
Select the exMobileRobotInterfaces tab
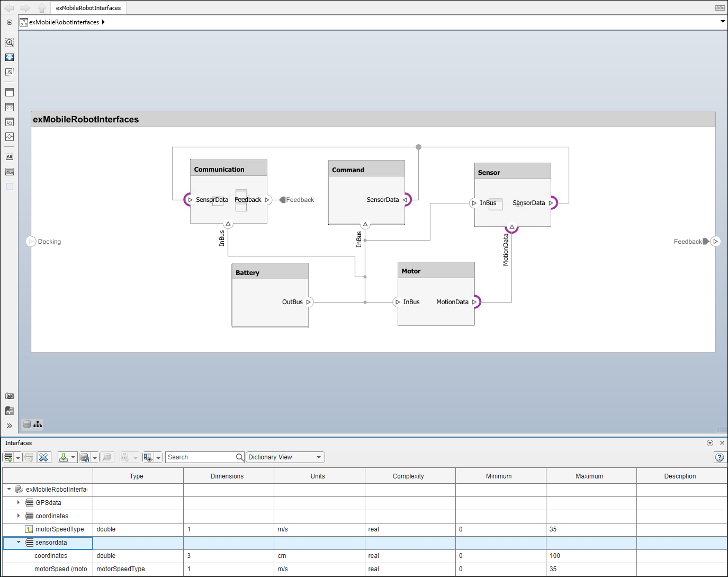(88, 7)
